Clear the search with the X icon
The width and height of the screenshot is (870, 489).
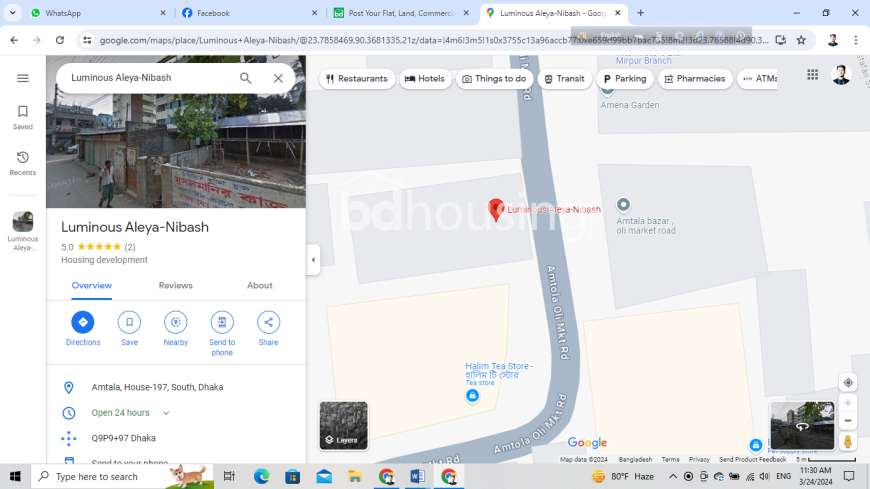[x=278, y=78]
